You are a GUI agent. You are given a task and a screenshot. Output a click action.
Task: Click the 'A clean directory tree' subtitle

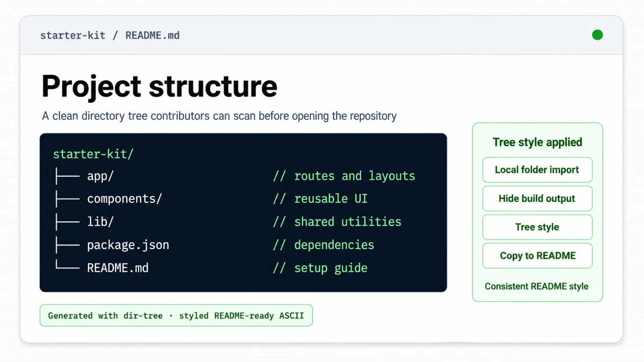(x=219, y=116)
